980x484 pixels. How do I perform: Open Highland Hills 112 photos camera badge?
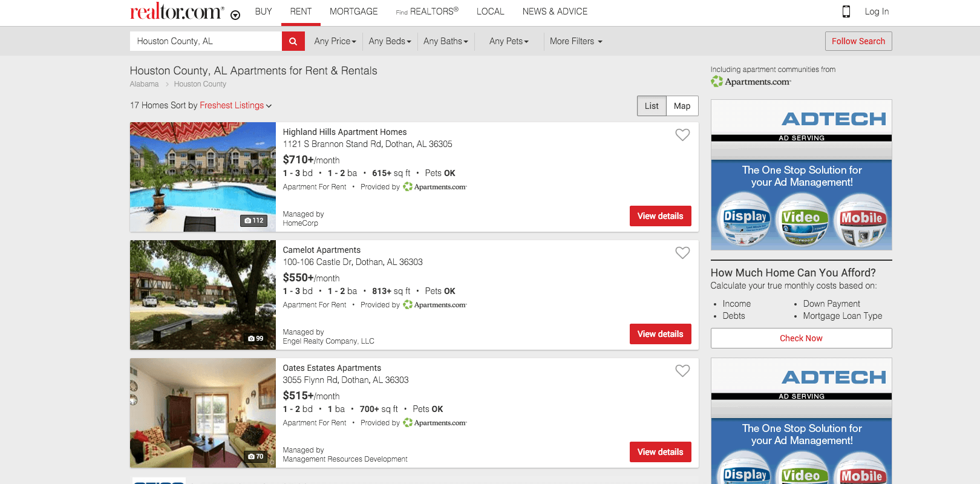point(254,221)
